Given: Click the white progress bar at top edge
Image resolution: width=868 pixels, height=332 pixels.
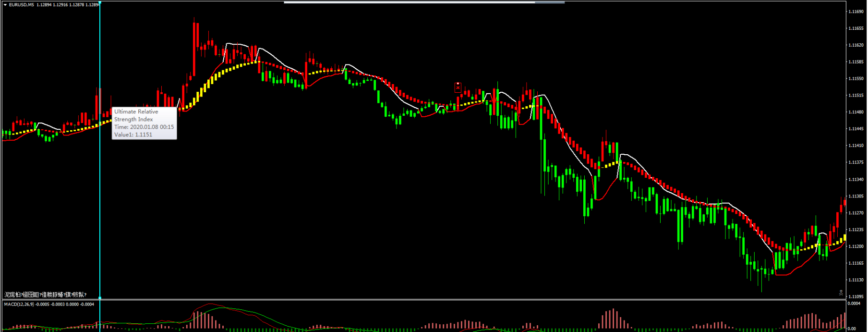Looking at the screenshot, I should (x=409, y=2).
